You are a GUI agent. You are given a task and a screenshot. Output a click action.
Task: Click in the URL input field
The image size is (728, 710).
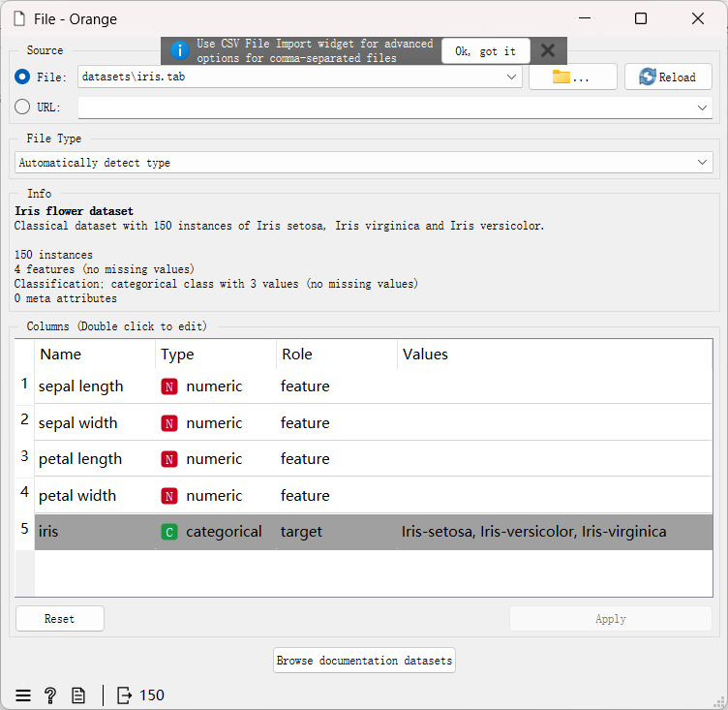click(x=386, y=108)
